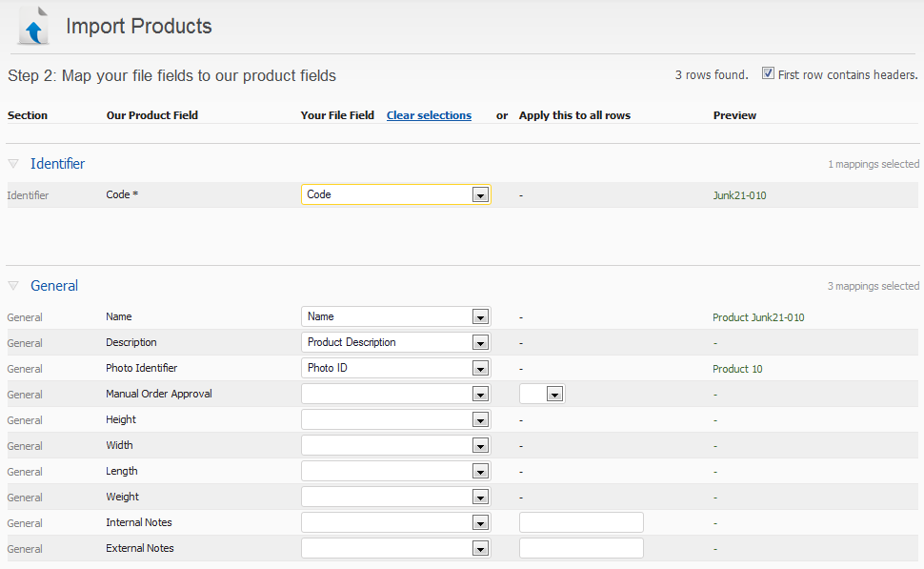Viewport: 924px width, 569px height.
Task: Click the Code * field label
Action: [122, 194]
